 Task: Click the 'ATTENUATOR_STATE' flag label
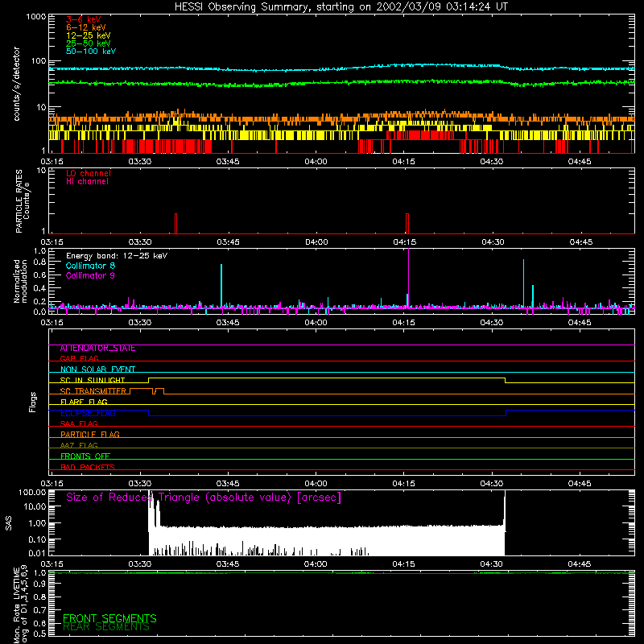(97, 349)
